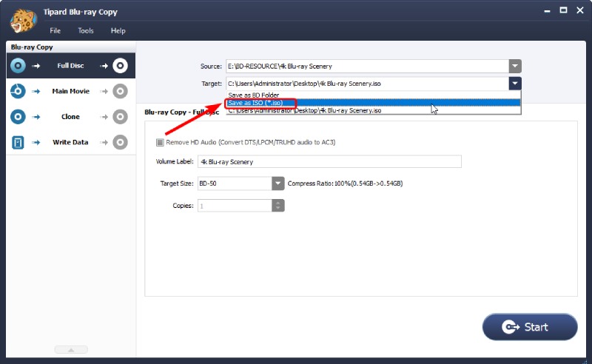Screen dimensions: 592x364
Task: Choose Save as ISO (*.iso) option
Action: pos(374,103)
